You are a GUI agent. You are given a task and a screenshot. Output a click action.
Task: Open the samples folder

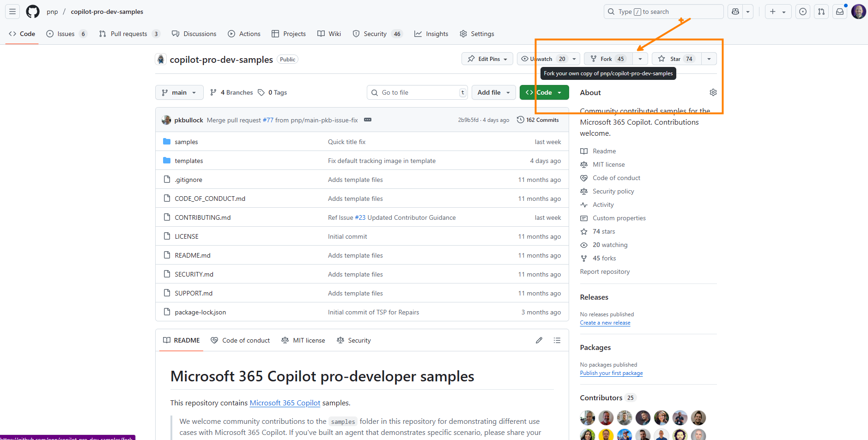[186, 142]
